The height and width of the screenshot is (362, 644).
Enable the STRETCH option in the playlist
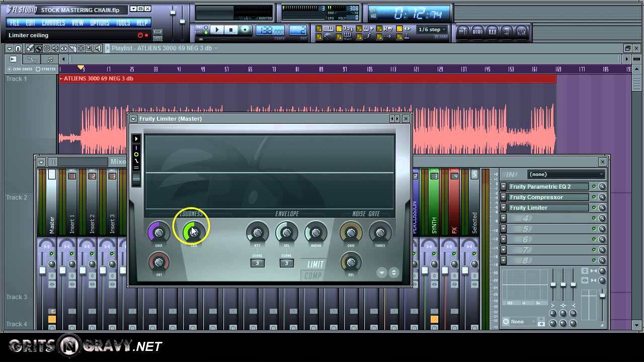[x=38, y=69]
